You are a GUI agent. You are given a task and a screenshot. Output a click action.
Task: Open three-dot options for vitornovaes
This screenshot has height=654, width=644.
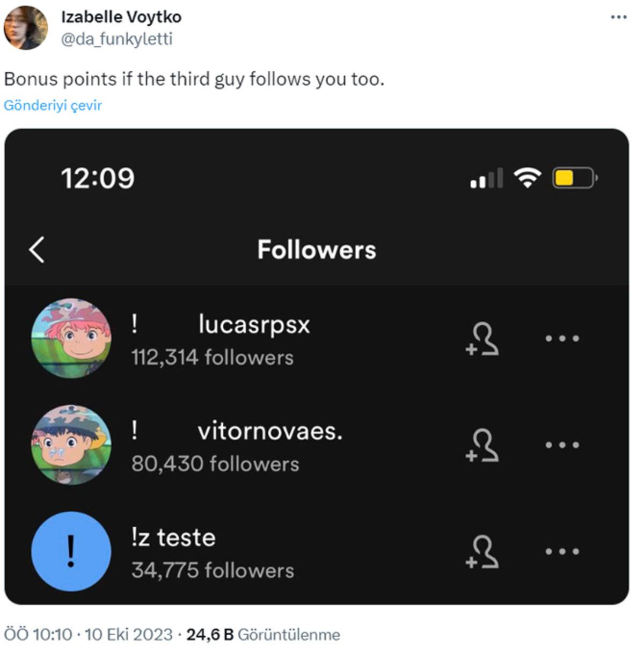(x=562, y=445)
